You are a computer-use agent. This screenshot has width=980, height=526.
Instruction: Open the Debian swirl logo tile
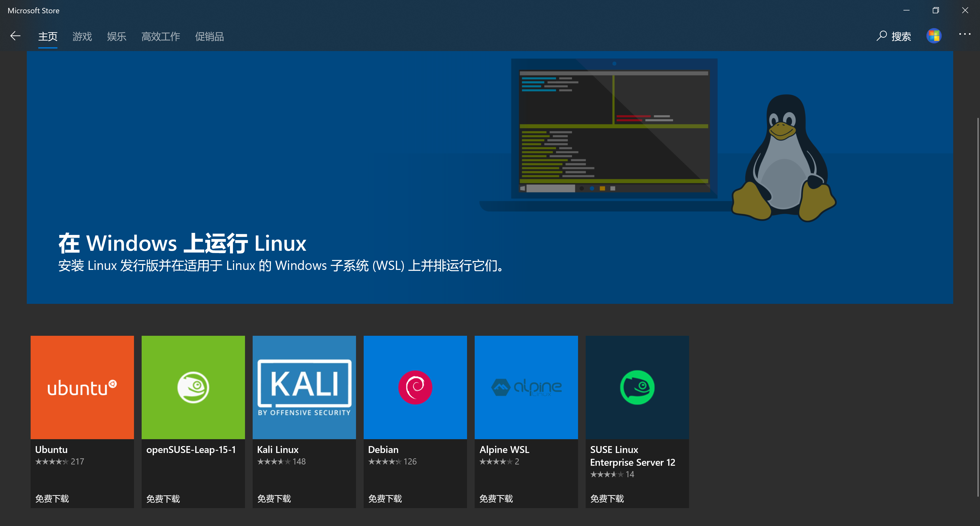click(415, 387)
